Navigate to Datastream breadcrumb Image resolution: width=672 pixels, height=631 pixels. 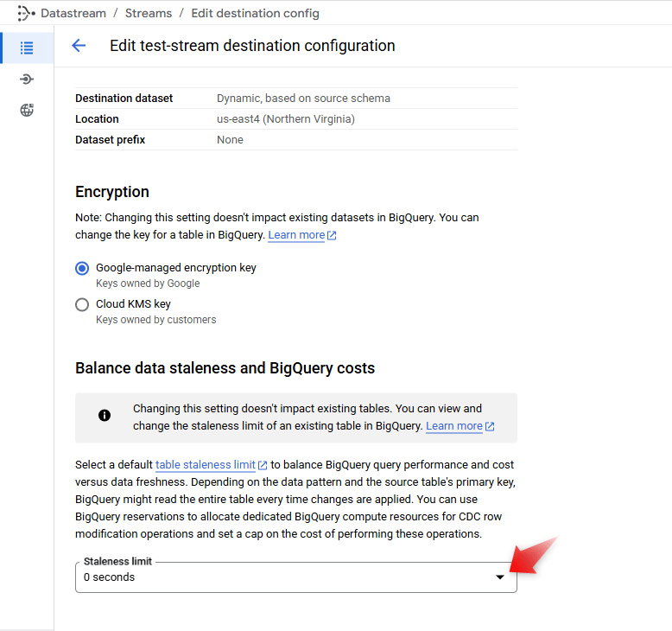[73, 13]
